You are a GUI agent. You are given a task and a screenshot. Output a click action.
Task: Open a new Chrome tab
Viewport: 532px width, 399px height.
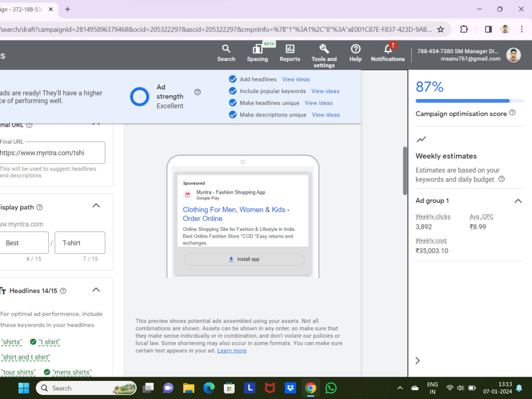coord(68,10)
